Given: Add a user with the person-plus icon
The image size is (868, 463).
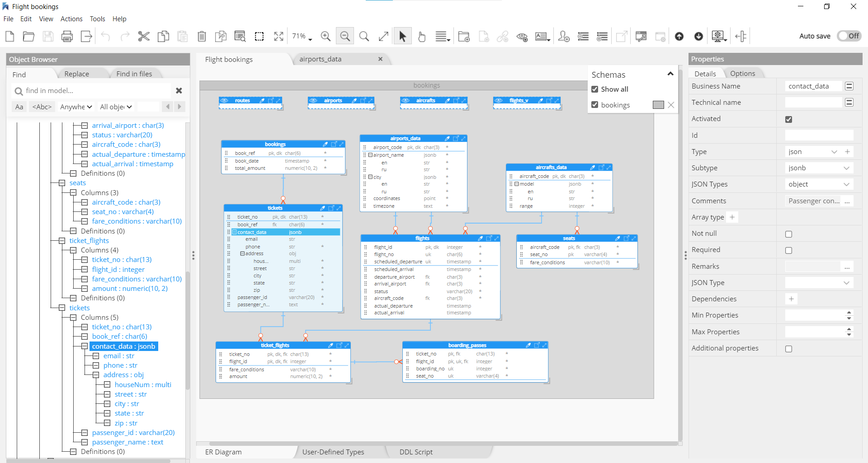Looking at the screenshot, I should tap(564, 36).
